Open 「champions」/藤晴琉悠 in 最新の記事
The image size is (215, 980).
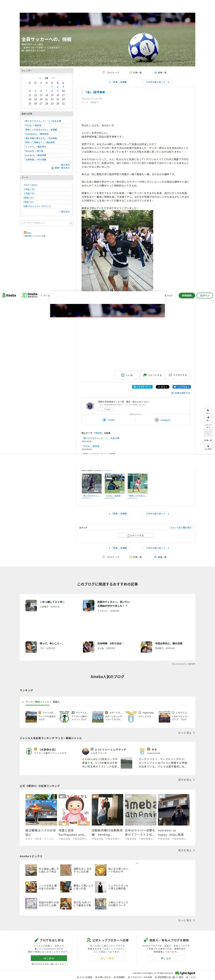coord(37,134)
